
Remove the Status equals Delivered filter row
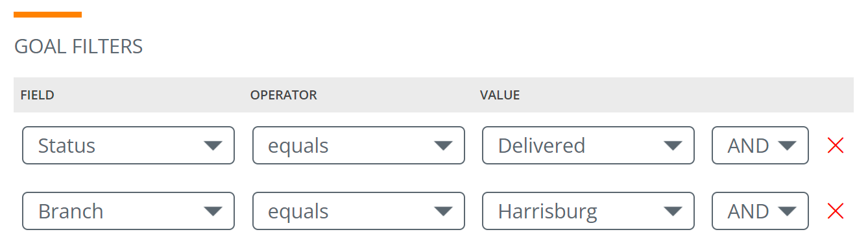tap(836, 146)
